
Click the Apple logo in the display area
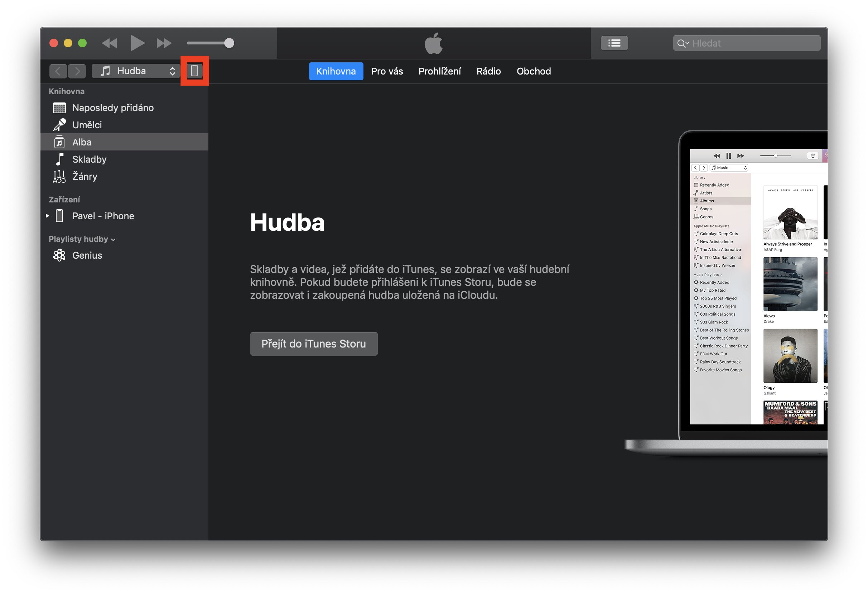coord(434,43)
